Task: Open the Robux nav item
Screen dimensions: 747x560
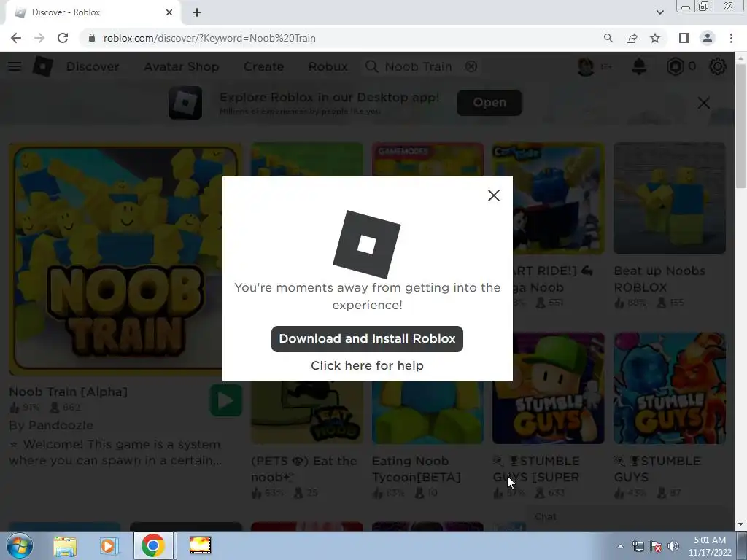Action: coord(328,66)
